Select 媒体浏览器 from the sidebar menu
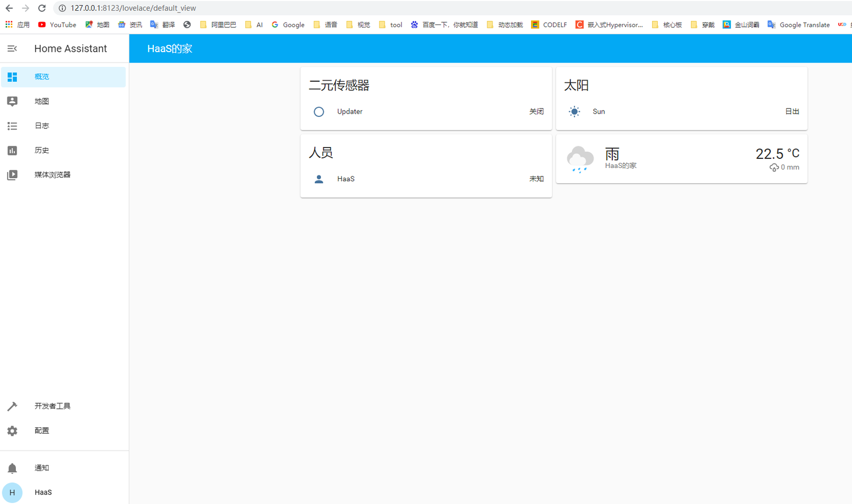This screenshot has height=504, width=852. (53, 174)
